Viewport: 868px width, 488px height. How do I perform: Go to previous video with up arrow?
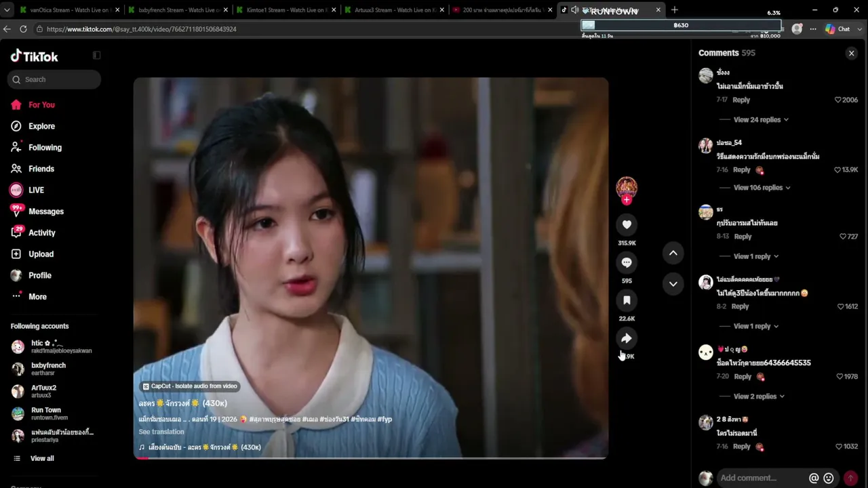(673, 253)
